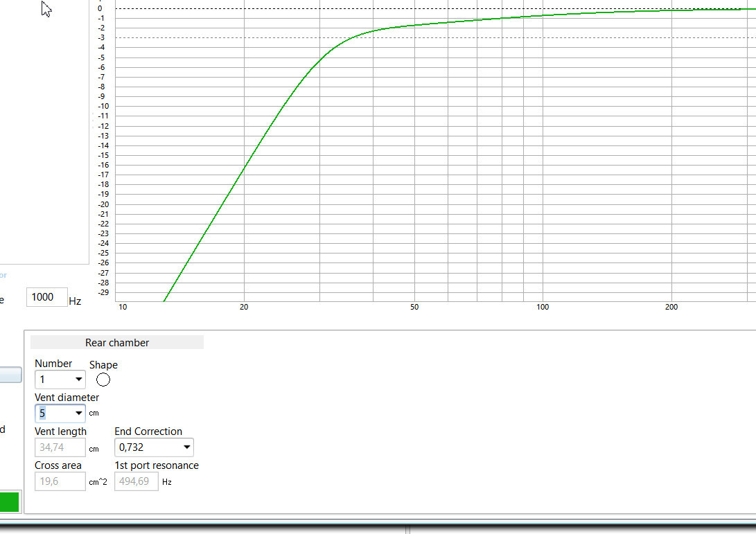Select the Cross area field showing 19,6
This screenshot has height=534, width=756.
(60, 481)
